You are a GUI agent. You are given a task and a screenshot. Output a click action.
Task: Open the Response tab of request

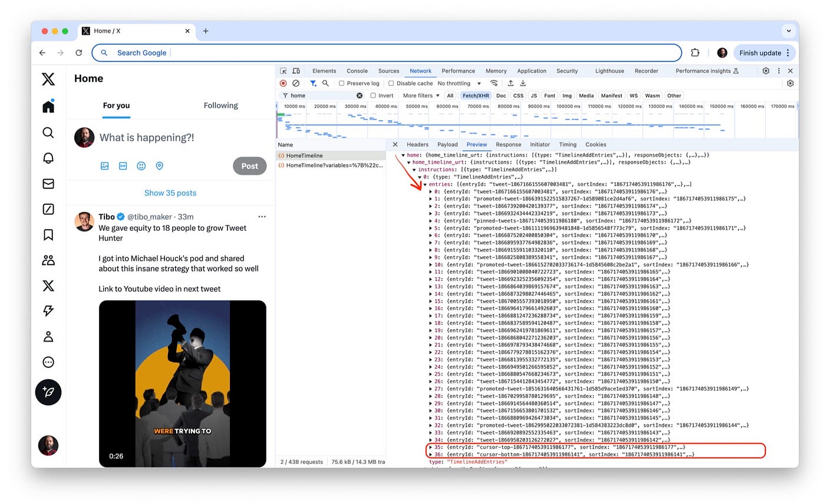click(509, 144)
